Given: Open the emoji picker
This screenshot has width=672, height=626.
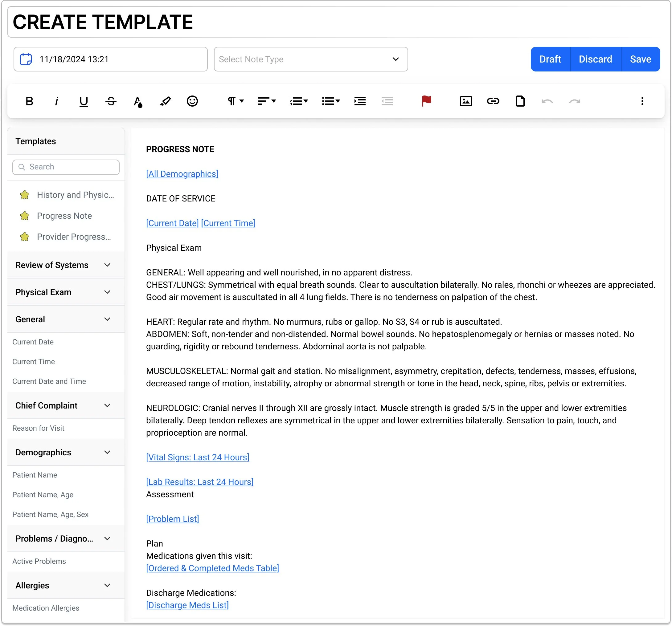Looking at the screenshot, I should tap(192, 101).
